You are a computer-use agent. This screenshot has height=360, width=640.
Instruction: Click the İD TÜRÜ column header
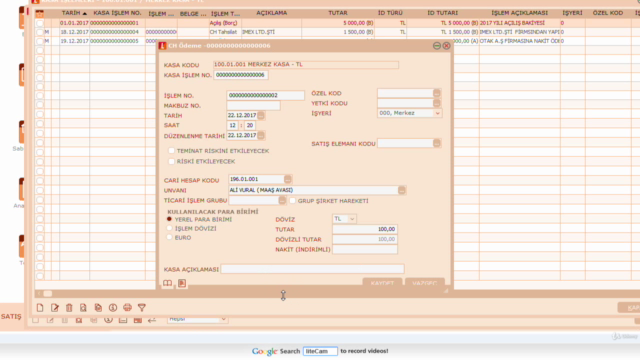(x=390, y=13)
